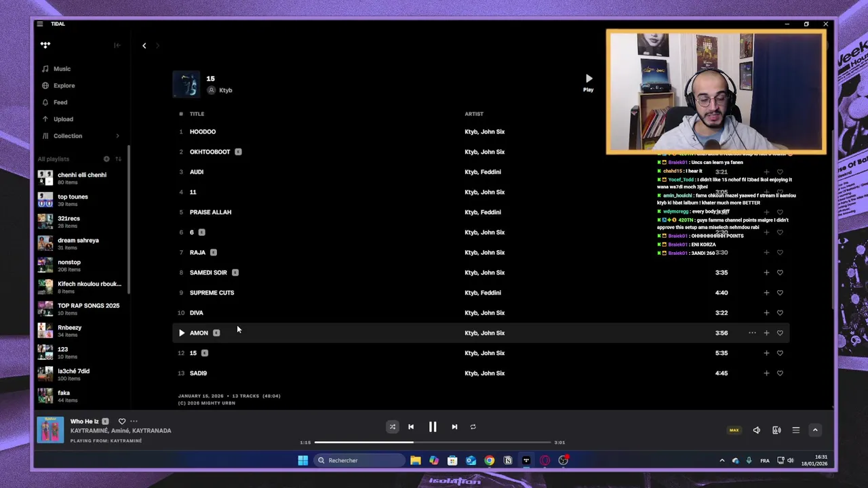
Task: Play the album 15
Action: pos(588,83)
